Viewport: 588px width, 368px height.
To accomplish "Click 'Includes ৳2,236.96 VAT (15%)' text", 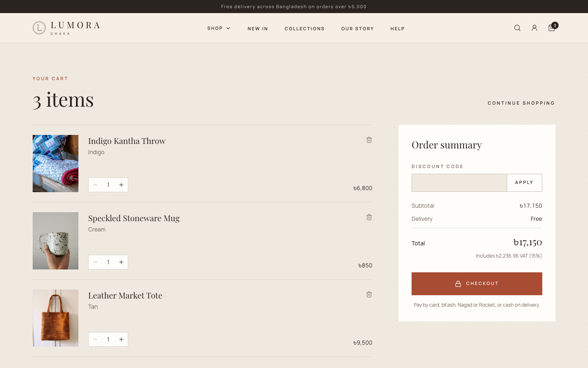I will pyautogui.click(x=509, y=256).
